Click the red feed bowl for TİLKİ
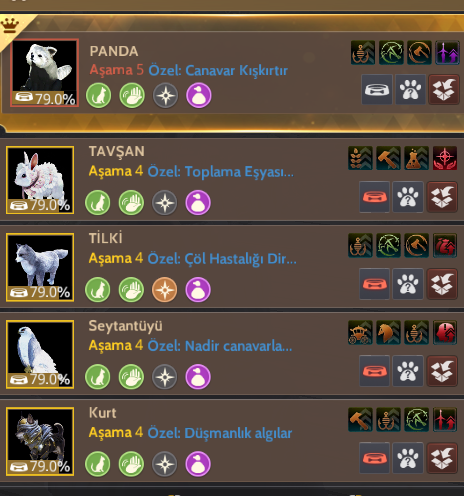 coord(374,284)
